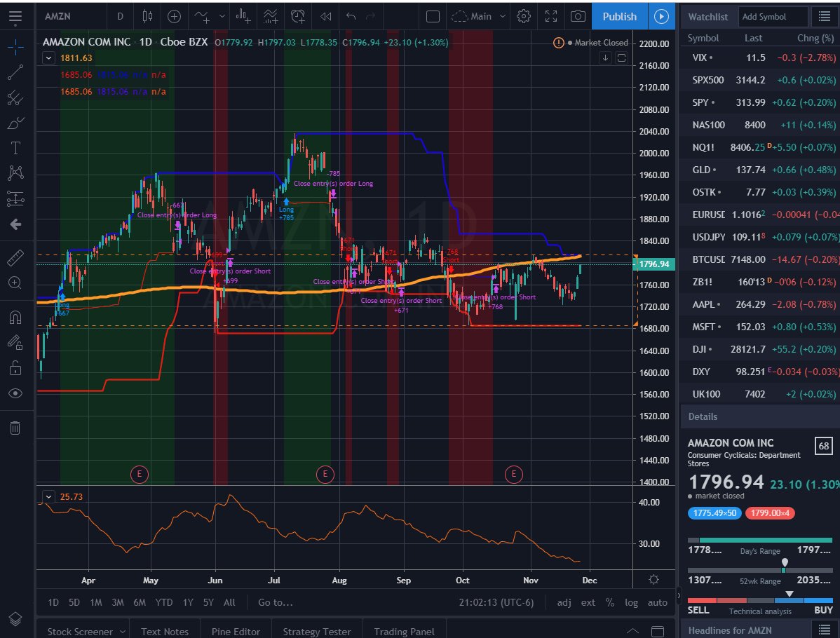This screenshot has width=840, height=638.
Task: Open time axis settings gear
Action: 653,580
